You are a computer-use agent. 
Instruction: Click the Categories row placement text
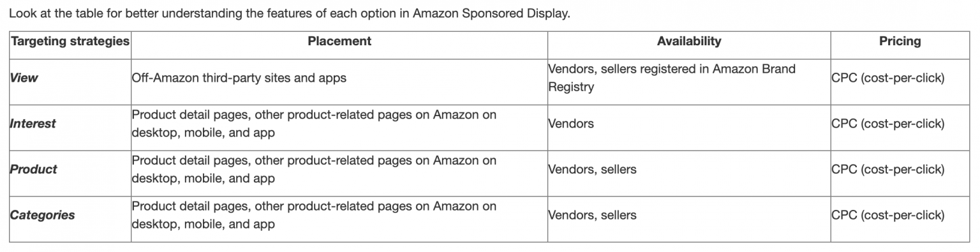point(314,216)
